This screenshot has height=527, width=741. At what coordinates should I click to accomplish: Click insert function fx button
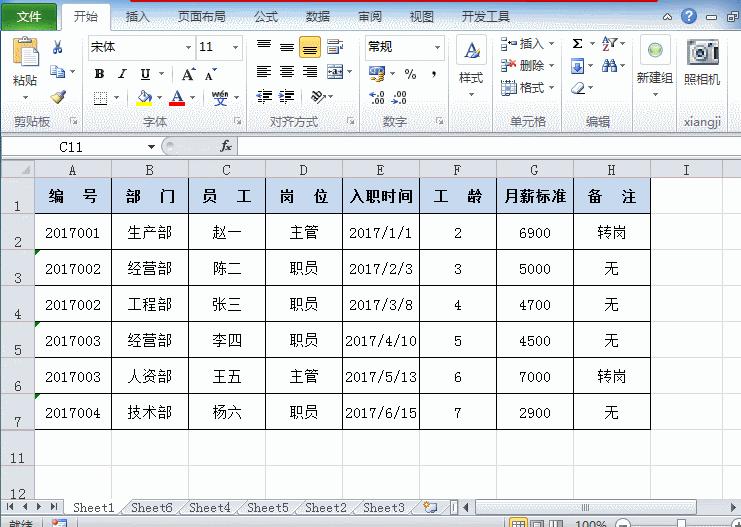coord(226,147)
